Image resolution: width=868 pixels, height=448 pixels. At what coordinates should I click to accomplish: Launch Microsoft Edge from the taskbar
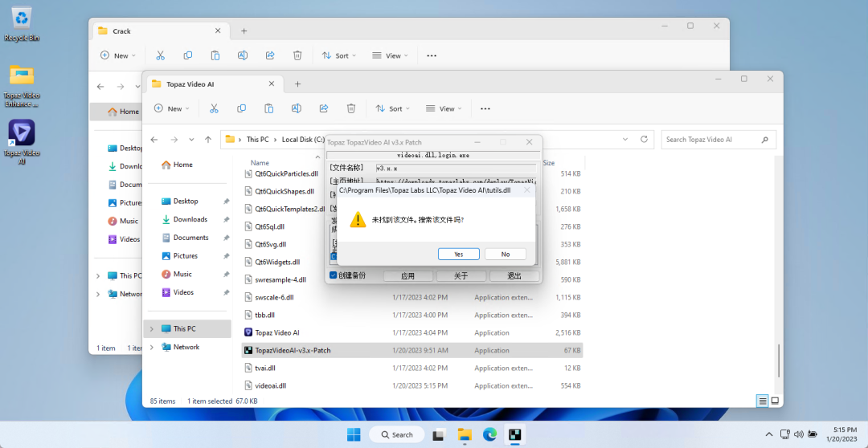(x=490, y=434)
